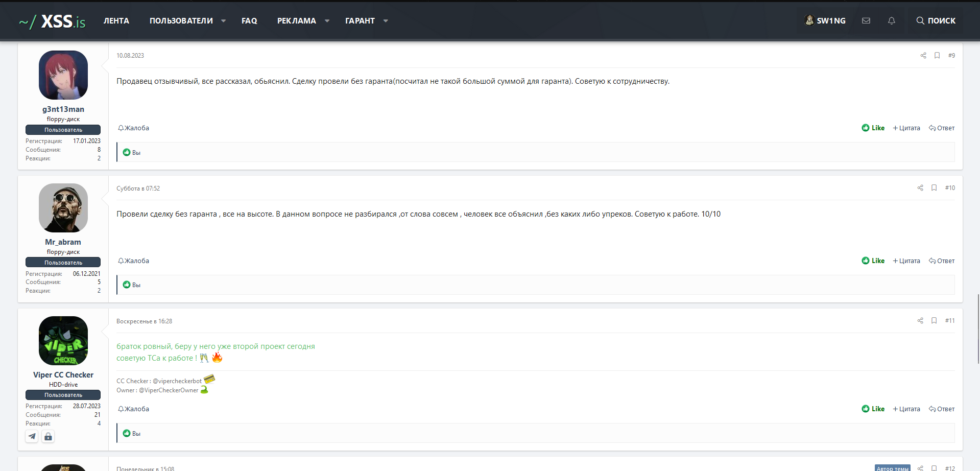Click Viper CC Checker's lock icon
This screenshot has height=471, width=980.
tap(48, 436)
